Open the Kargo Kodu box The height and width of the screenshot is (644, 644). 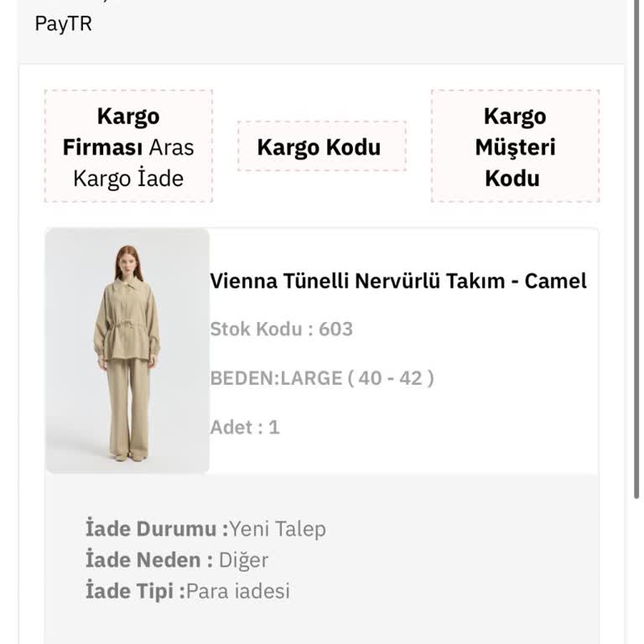319,148
